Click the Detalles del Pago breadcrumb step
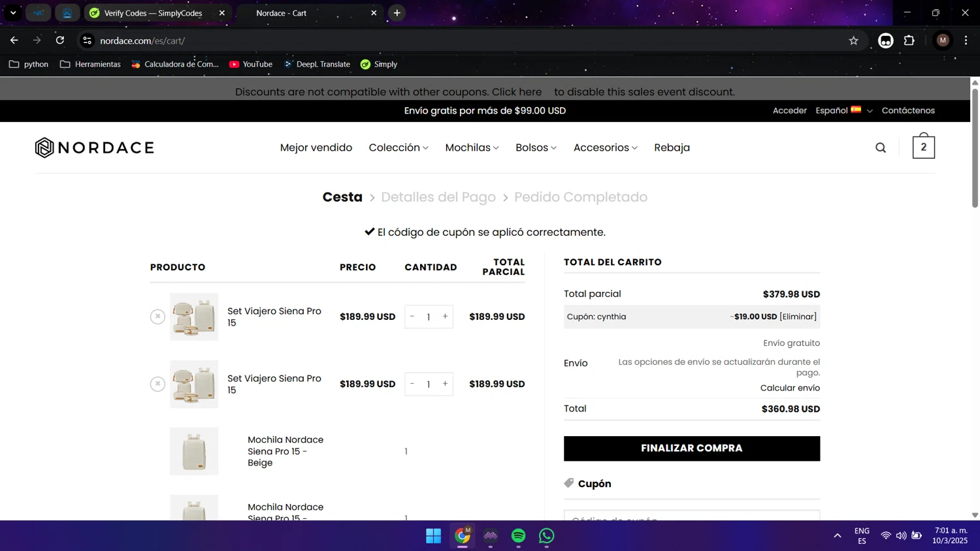980x551 pixels. (x=438, y=197)
